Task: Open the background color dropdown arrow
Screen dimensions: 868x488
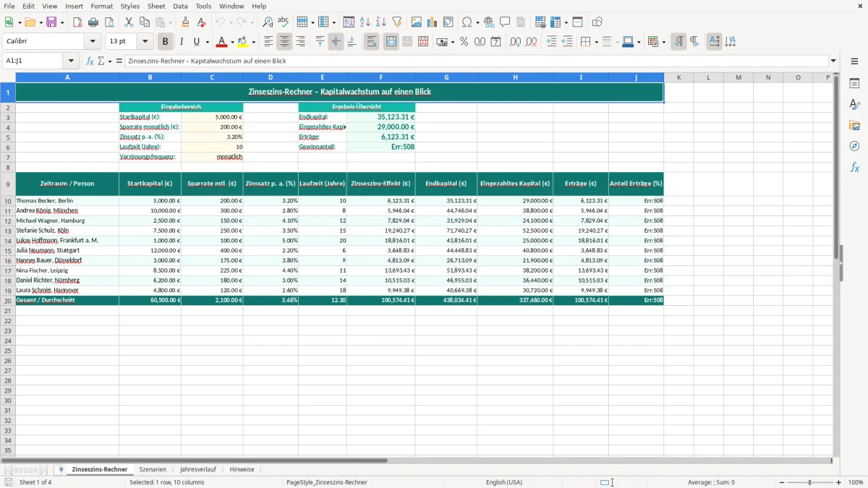Action: click(x=253, y=42)
